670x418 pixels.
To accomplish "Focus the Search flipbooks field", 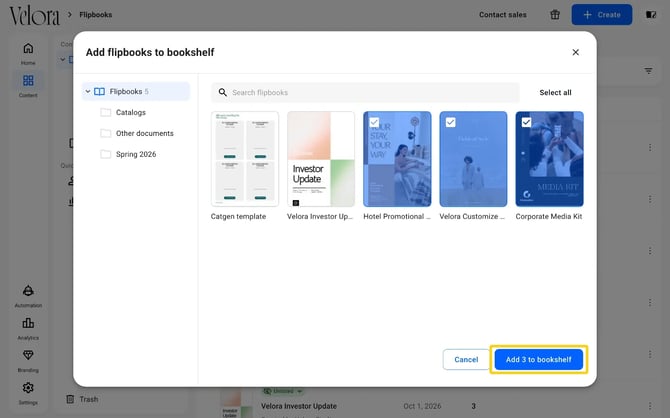I will pyautogui.click(x=365, y=92).
